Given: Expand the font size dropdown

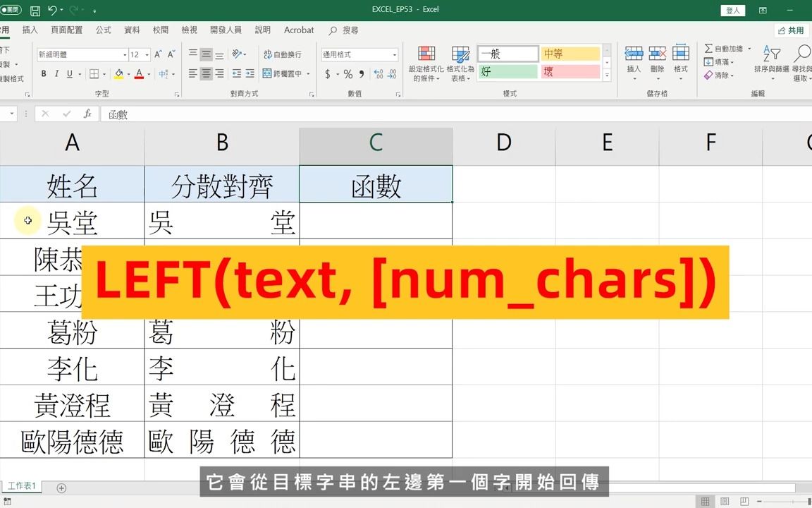Looking at the screenshot, I should 146,54.
